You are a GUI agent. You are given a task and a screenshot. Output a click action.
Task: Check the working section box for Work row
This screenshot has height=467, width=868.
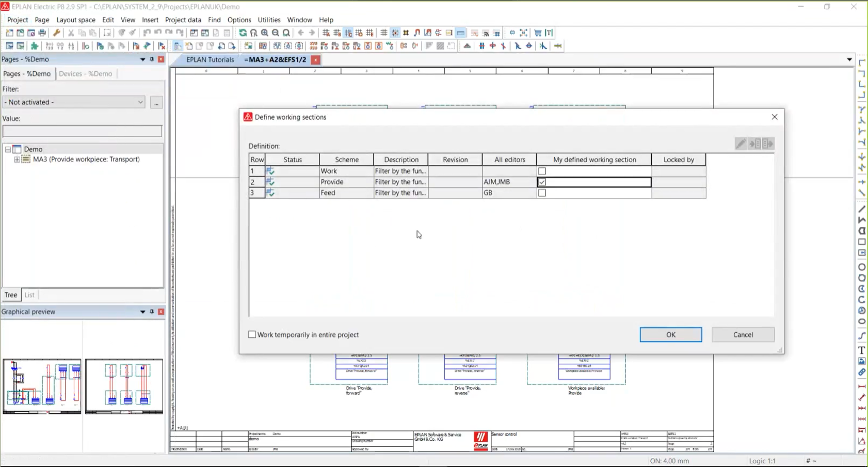click(x=542, y=170)
